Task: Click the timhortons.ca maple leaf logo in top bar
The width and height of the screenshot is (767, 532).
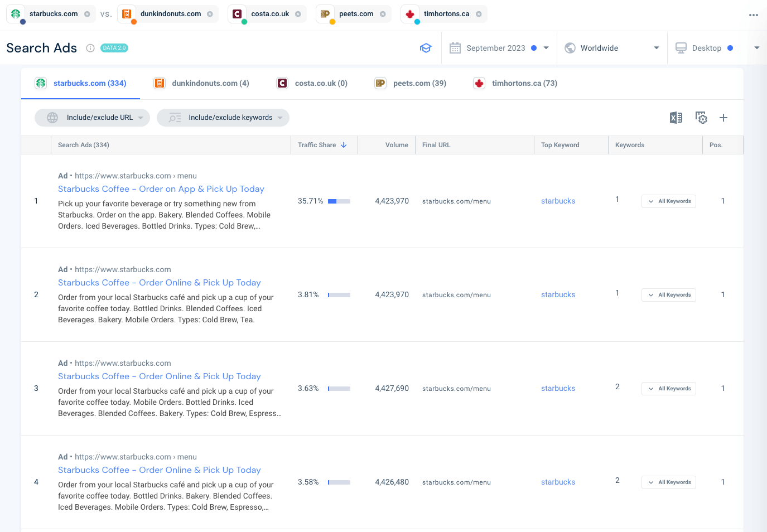Action: pos(410,14)
